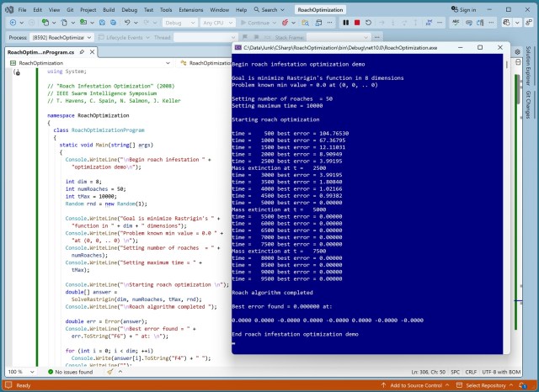Click the Break All pause icon

pyautogui.click(x=346, y=23)
